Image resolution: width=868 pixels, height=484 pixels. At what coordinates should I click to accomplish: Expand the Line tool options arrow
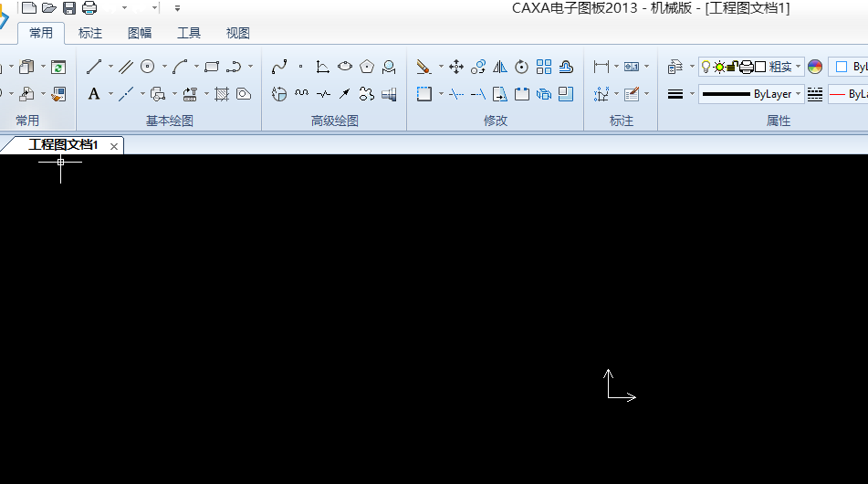click(110, 67)
